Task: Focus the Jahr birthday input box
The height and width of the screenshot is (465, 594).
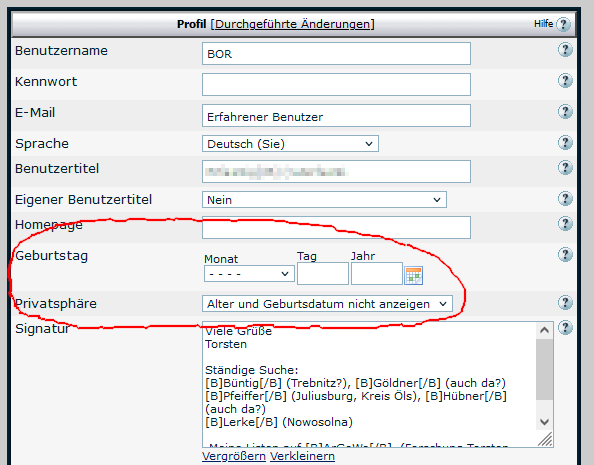Action: pyautogui.click(x=377, y=274)
